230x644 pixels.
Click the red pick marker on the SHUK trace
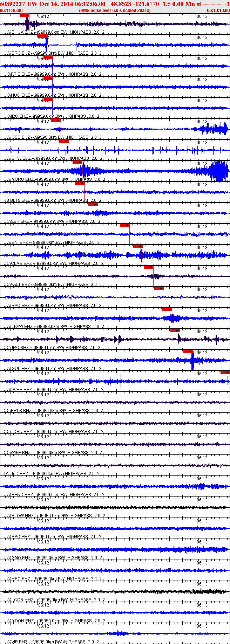(24, 15)
